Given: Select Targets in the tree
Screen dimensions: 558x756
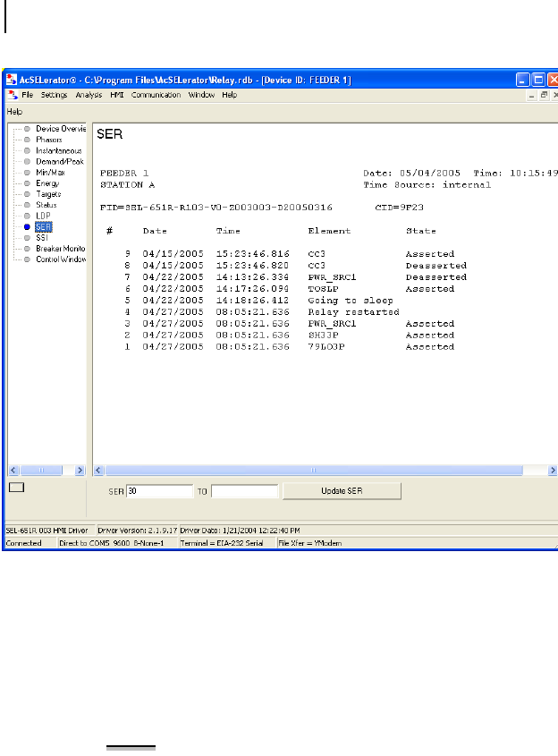Looking at the screenshot, I should (x=48, y=194).
